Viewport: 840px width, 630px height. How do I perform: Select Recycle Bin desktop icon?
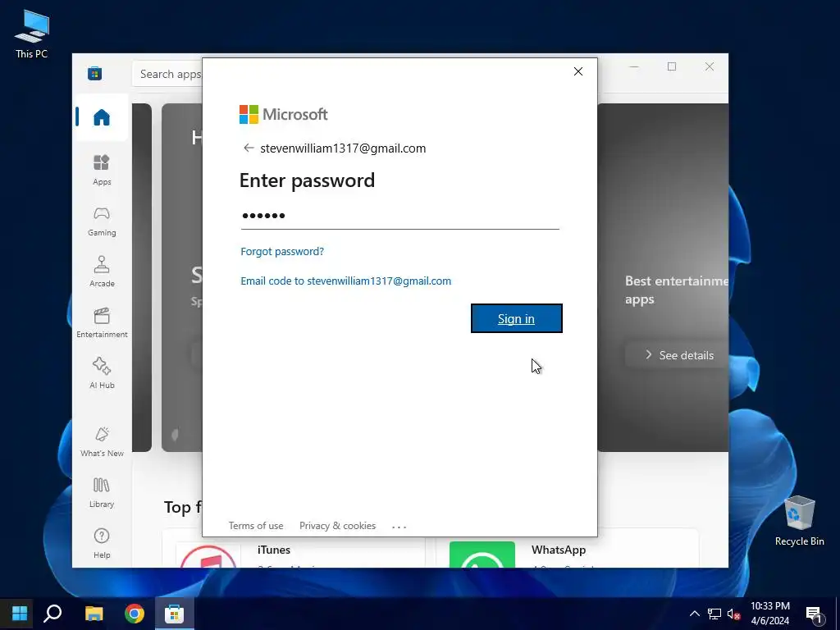click(799, 521)
